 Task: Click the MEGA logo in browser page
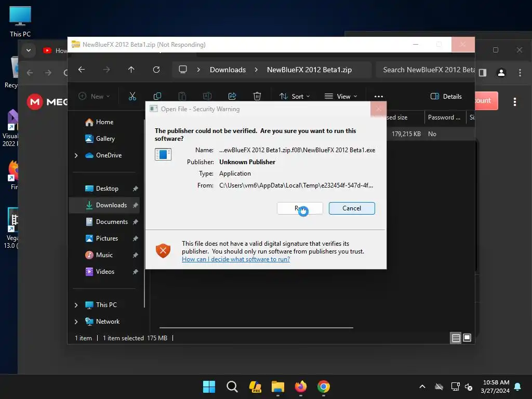(47, 102)
